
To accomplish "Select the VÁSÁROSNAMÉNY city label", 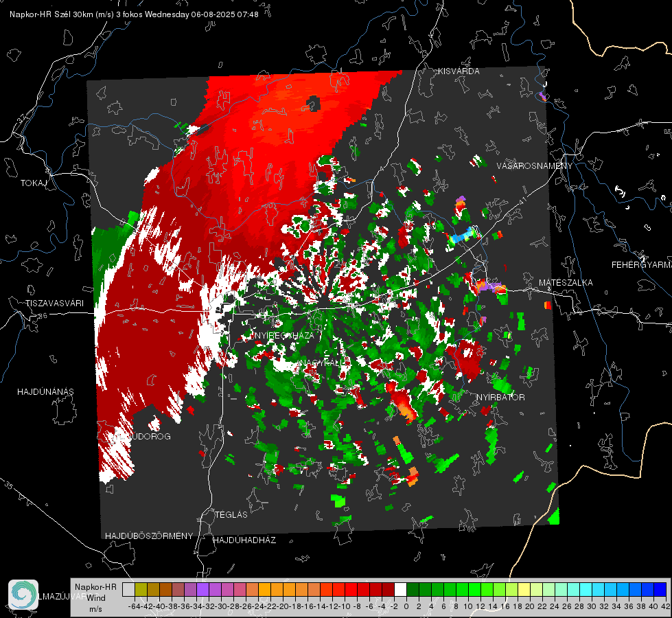I will point(535,166).
